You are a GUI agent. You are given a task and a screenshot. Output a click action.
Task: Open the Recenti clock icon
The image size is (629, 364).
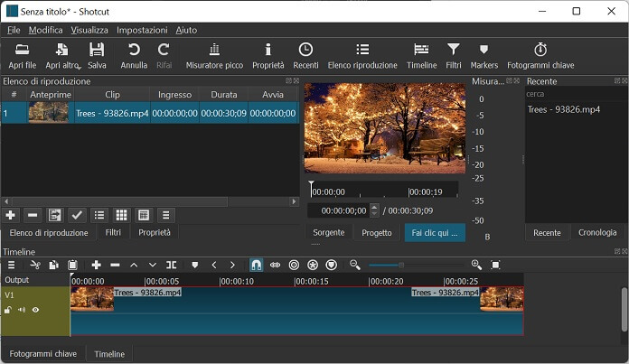(x=305, y=56)
